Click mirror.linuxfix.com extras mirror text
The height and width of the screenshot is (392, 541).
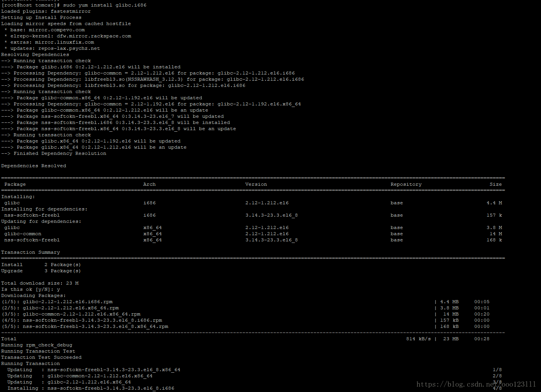coord(64,42)
